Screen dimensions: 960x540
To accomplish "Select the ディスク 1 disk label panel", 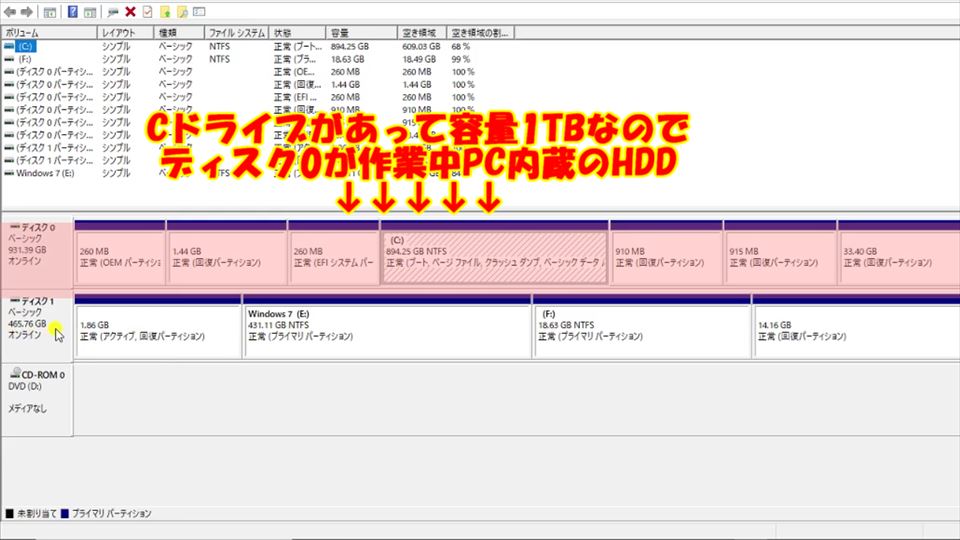I will pyautogui.click(x=37, y=328).
